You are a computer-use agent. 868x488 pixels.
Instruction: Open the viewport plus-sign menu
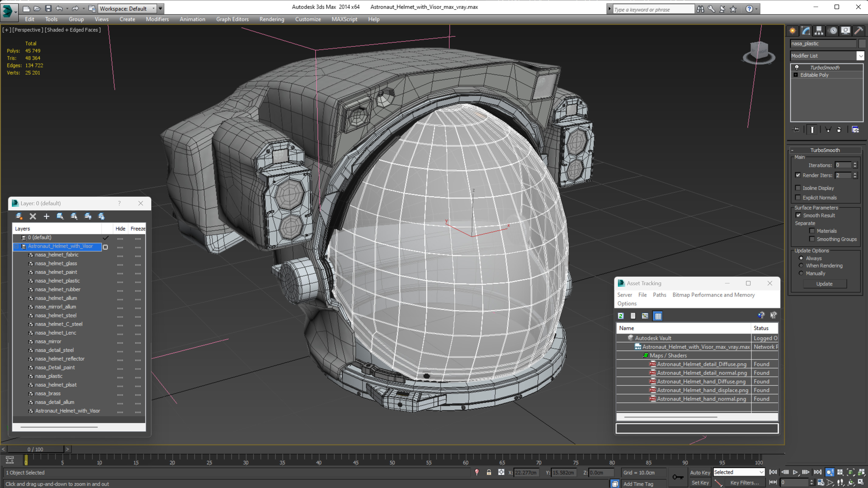coord(6,29)
